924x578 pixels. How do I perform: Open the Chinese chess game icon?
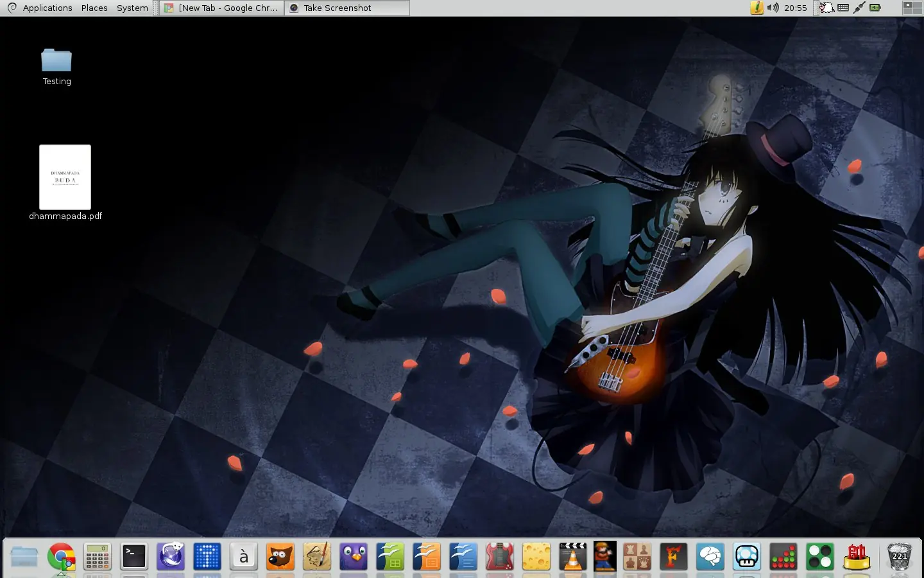[x=857, y=556]
